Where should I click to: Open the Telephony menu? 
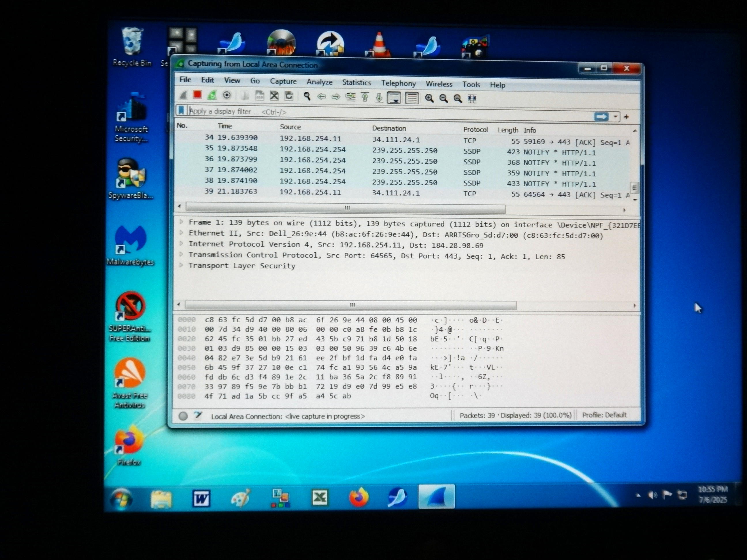click(399, 83)
